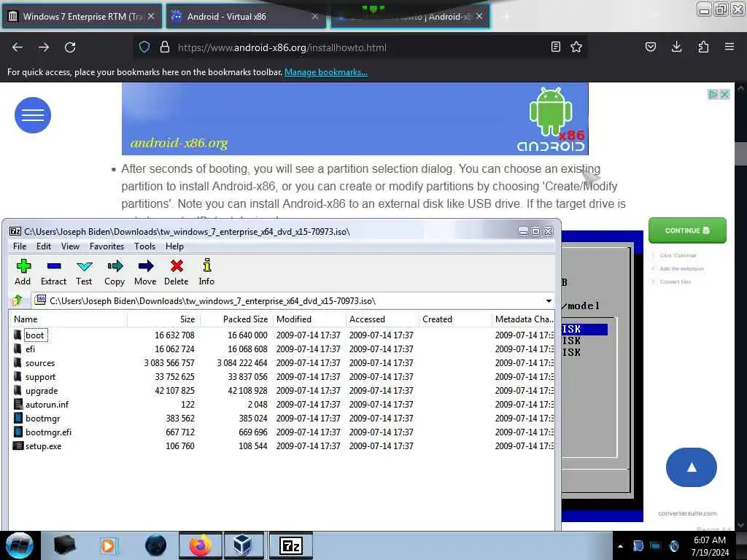
Task: Show hidden system tray icons
Action: (620, 546)
